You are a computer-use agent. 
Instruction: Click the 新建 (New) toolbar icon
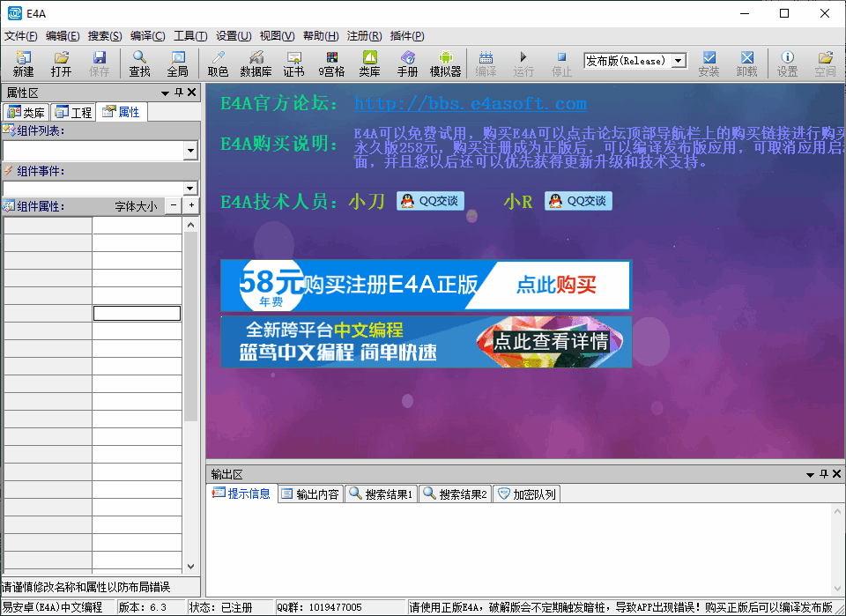[x=23, y=63]
